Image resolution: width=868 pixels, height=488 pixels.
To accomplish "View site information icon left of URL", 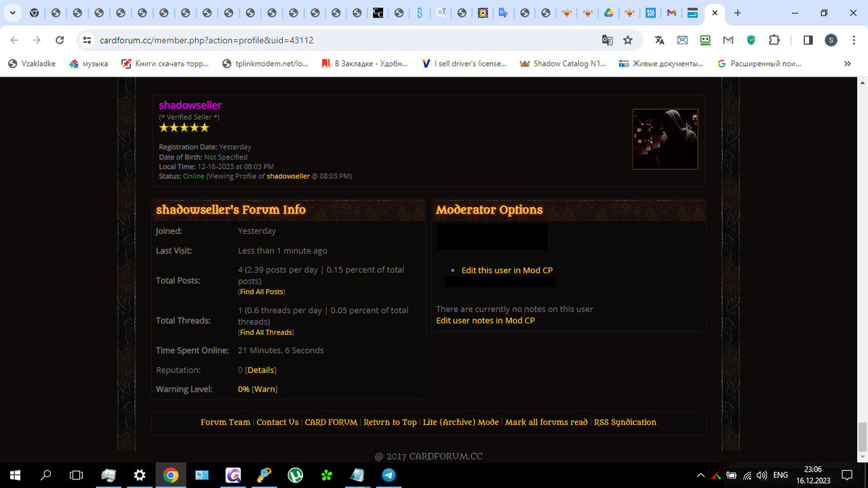I will (x=87, y=40).
